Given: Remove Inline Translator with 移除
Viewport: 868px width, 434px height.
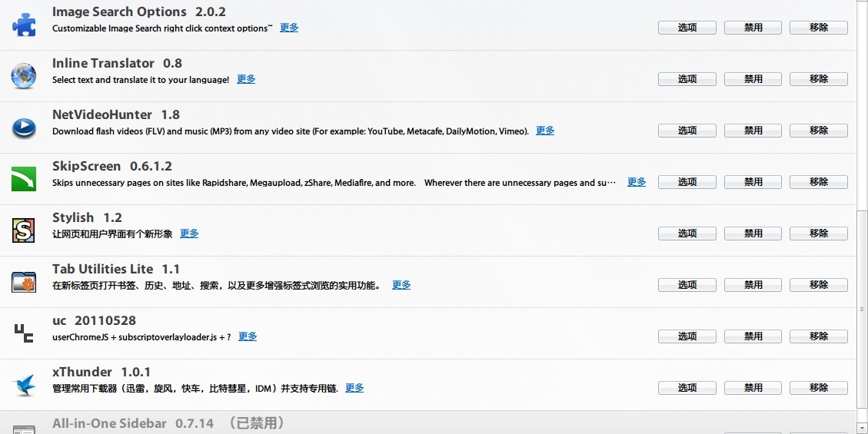Looking at the screenshot, I should (x=818, y=79).
